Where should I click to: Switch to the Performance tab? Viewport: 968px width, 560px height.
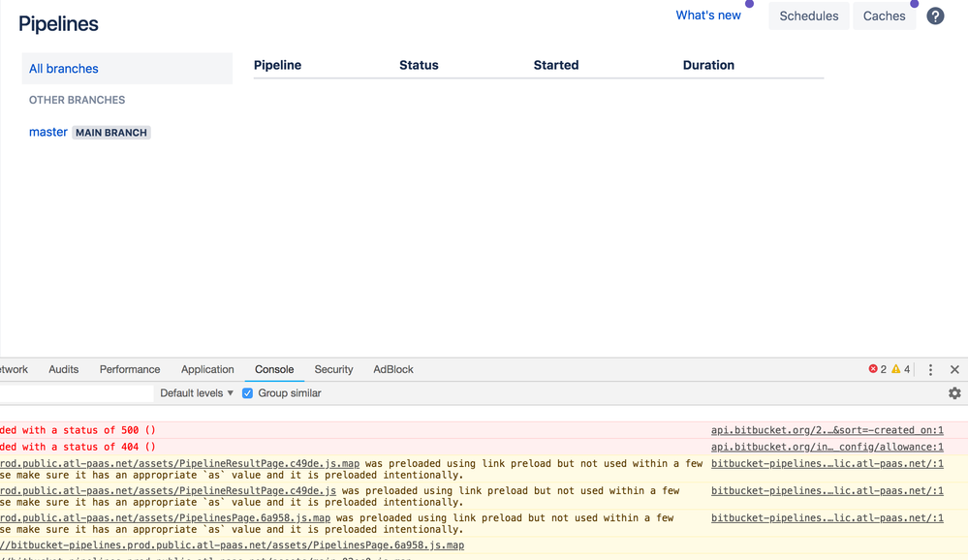coord(130,369)
